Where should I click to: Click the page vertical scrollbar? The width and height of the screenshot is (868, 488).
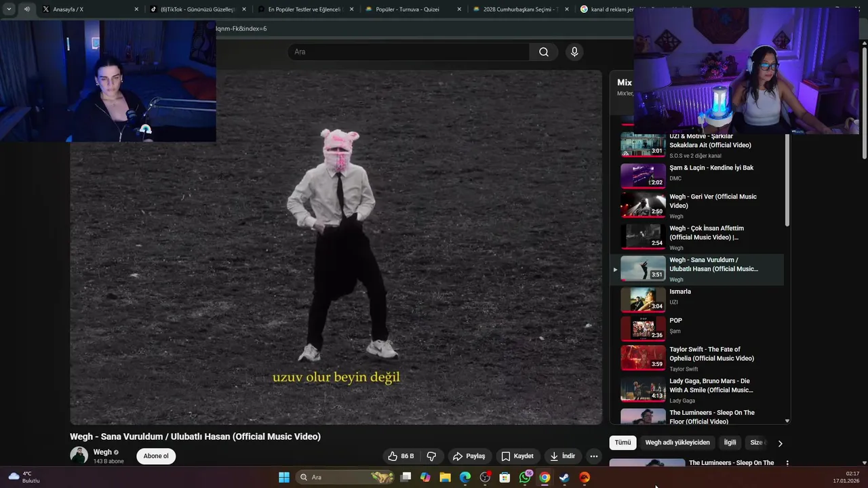pos(864,102)
